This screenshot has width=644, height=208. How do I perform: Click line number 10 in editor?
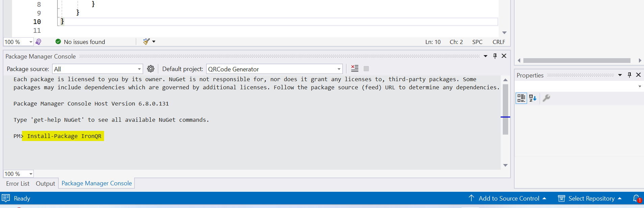tap(37, 22)
